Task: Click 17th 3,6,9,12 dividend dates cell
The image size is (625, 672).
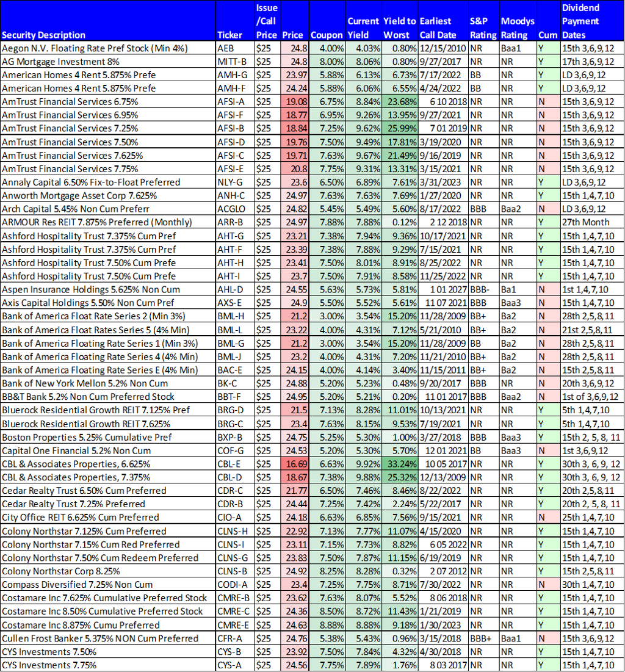Action: [592, 62]
